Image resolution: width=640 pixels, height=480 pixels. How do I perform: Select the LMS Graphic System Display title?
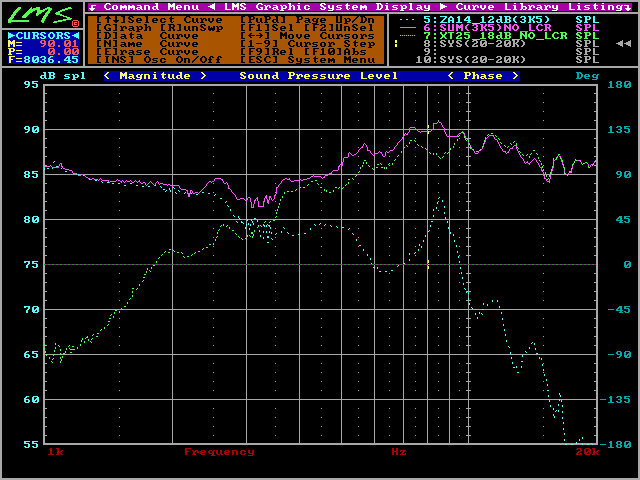click(327, 7)
